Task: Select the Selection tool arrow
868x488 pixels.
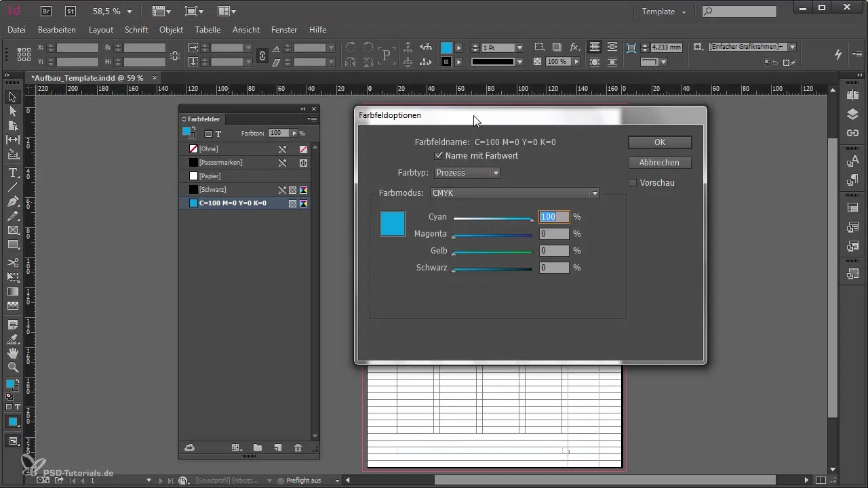Action: click(x=13, y=97)
